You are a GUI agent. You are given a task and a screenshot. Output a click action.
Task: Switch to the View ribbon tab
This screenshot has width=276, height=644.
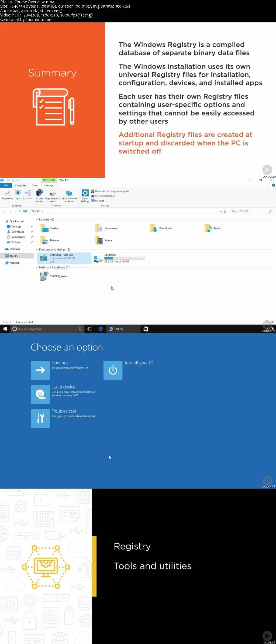tap(35, 185)
